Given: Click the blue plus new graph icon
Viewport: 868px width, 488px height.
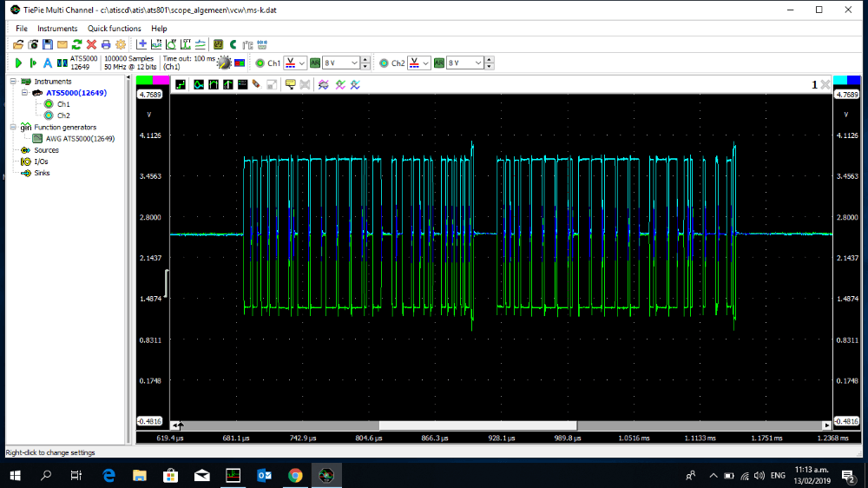Looking at the screenshot, I should pos(142,44).
